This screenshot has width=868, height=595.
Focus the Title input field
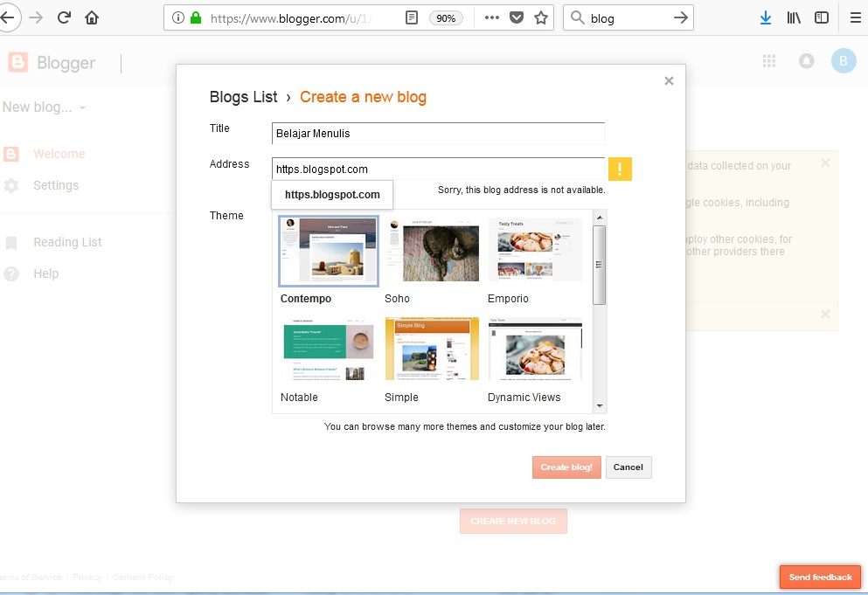(x=439, y=134)
